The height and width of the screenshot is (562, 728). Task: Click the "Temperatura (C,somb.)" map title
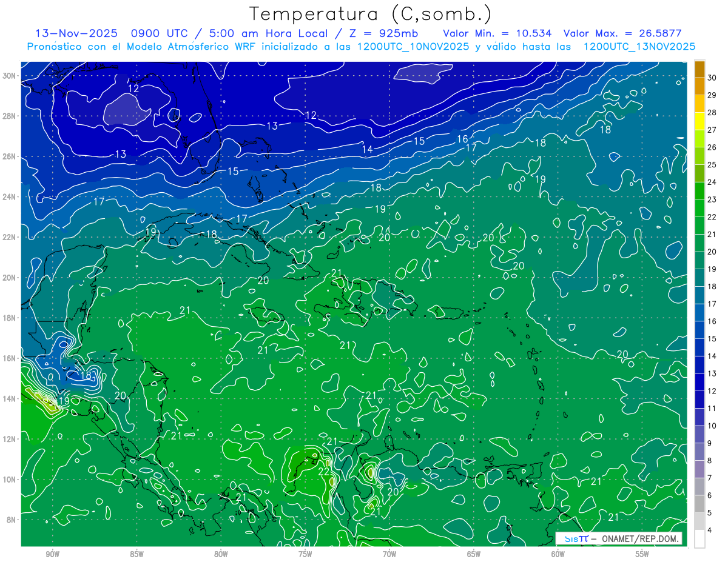[371, 15]
